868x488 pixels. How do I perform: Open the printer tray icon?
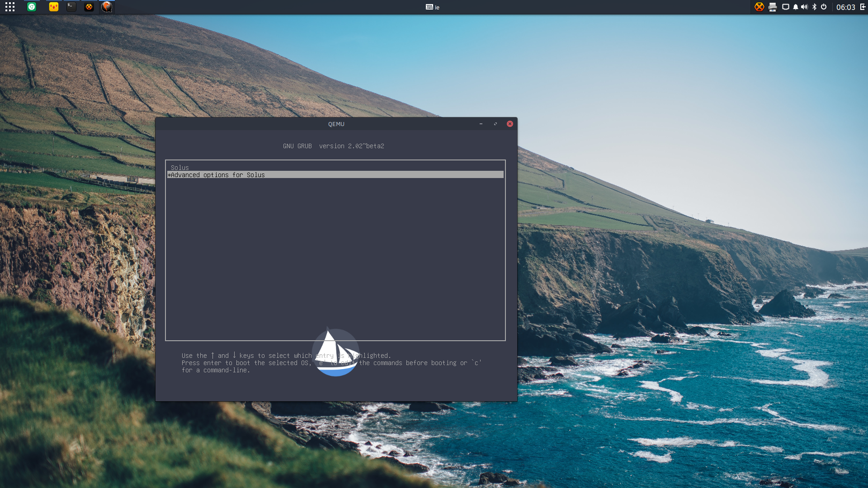click(x=773, y=7)
